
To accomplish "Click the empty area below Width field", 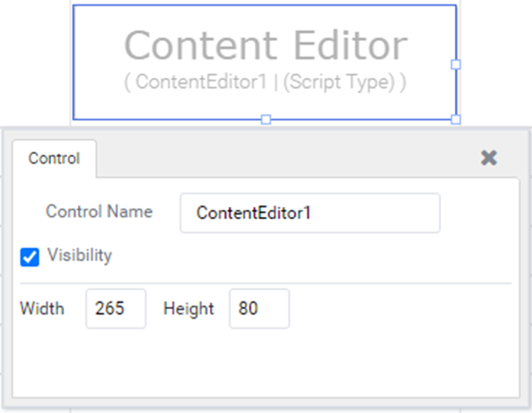I will point(266,363).
